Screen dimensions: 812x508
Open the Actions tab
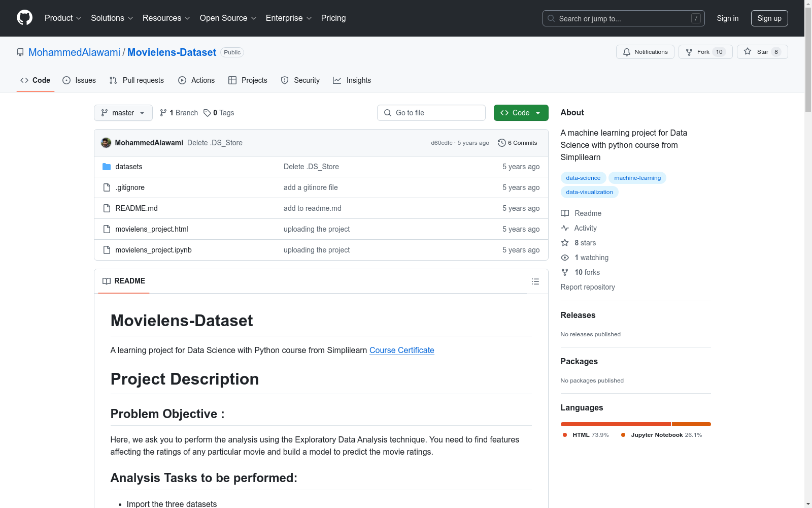[196, 80]
